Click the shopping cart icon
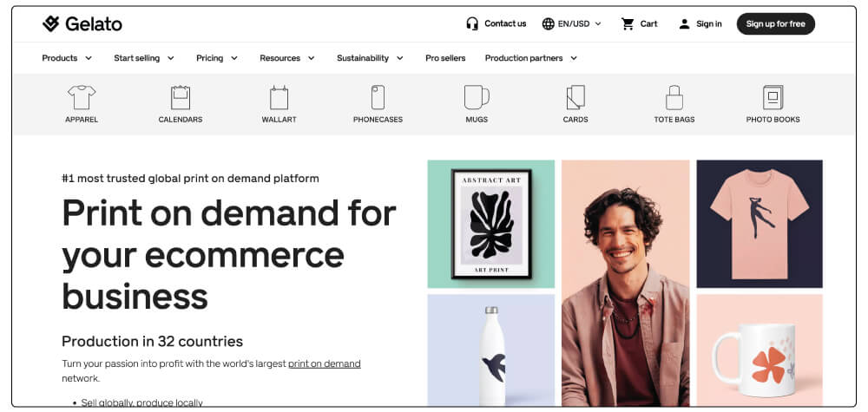Screen dimensions: 868x412 tap(628, 23)
